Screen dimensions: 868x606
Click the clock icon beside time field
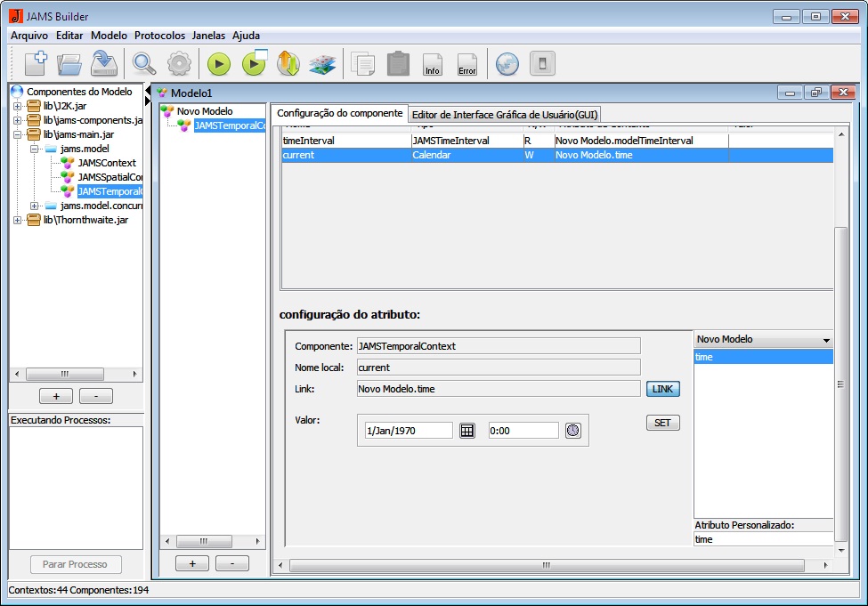572,431
